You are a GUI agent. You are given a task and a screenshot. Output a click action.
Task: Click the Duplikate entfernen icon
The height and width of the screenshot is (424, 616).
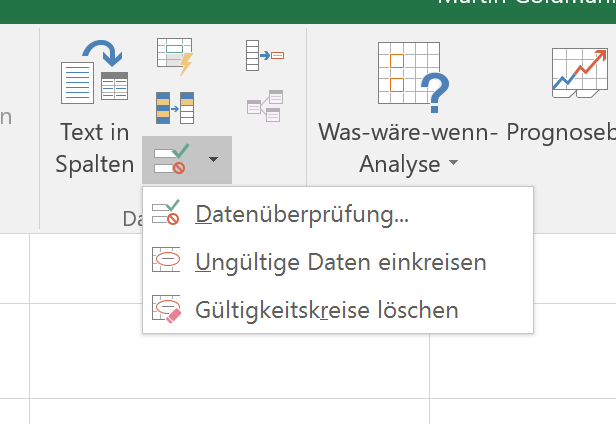click(174, 108)
